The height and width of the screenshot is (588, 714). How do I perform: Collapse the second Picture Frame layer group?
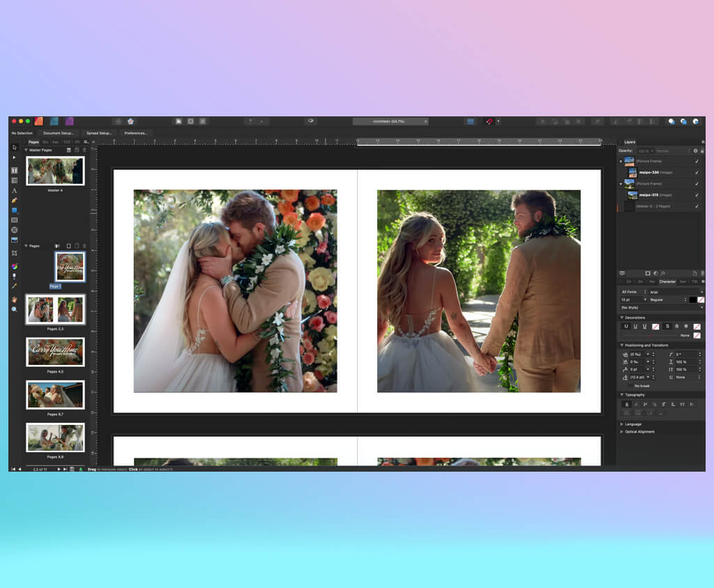pos(621,184)
